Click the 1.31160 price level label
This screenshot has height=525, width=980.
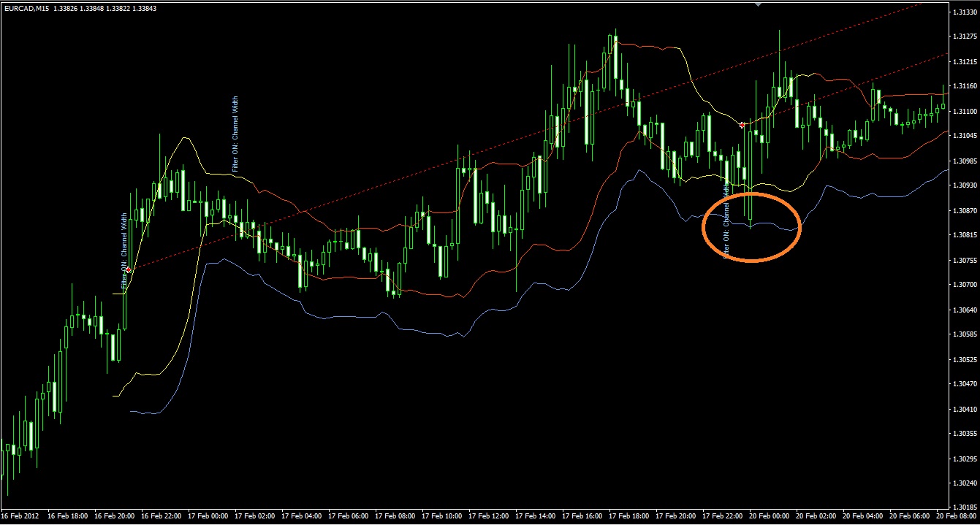965,86
